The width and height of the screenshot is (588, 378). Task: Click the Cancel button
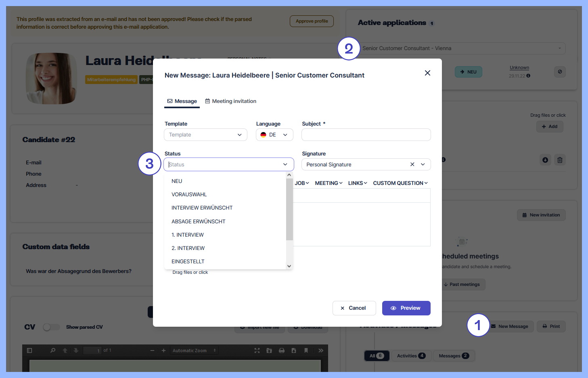click(354, 308)
